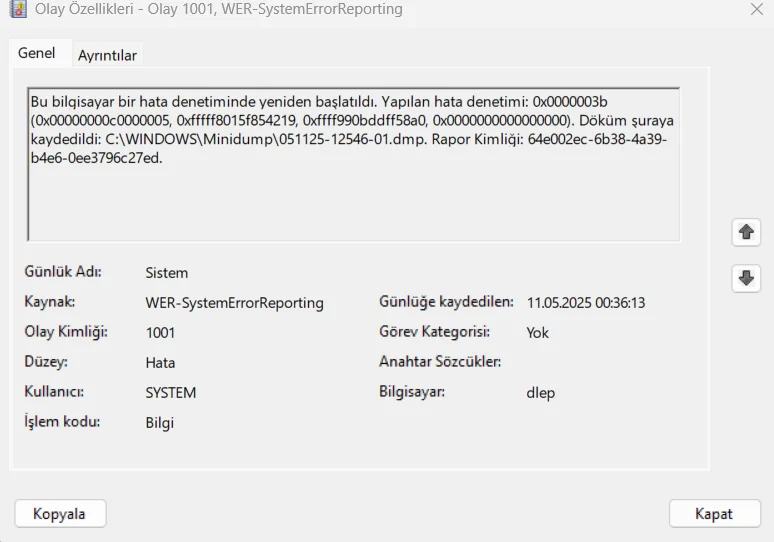Screen dimensions: 774x542
Task: Select the Genel tab
Action: [37, 53]
